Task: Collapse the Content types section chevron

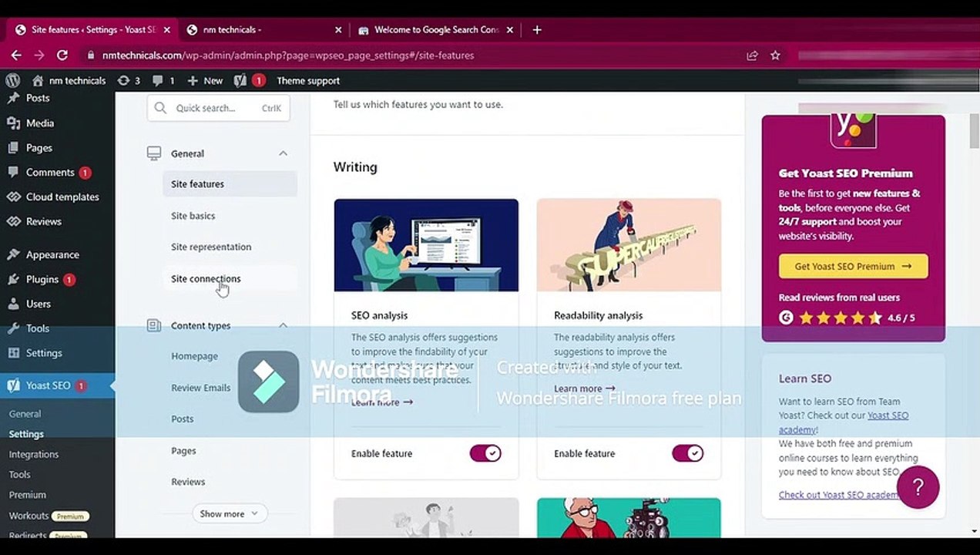Action: 283,325
